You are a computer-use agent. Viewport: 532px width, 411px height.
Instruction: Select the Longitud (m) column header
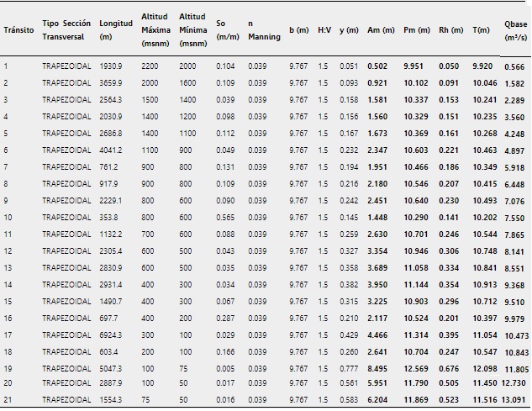pyautogui.click(x=115, y=29)
